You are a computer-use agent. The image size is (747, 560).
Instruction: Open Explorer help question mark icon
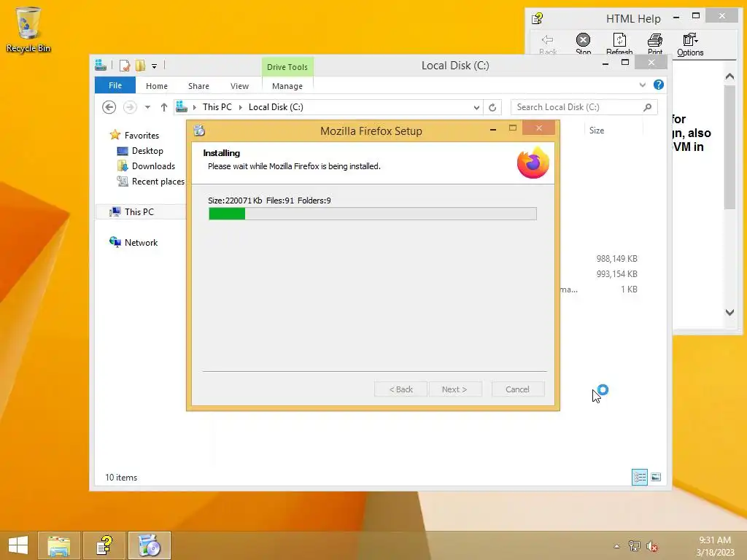pos(659,85)
